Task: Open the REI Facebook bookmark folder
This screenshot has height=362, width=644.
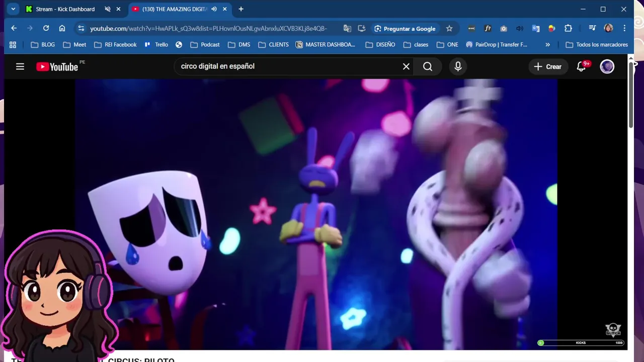Action: [115, 45]
